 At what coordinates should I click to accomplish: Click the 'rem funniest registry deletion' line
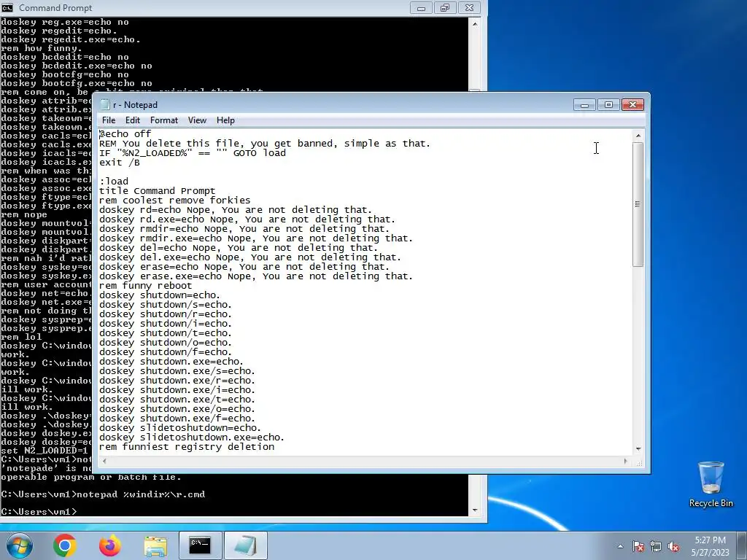tap(187, 447)
